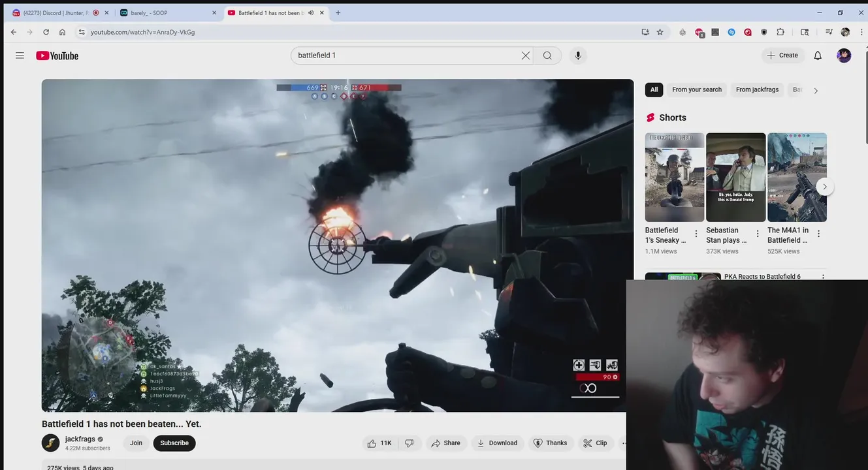
Task: Close the SOOP tab
Action: pos(214,12)
